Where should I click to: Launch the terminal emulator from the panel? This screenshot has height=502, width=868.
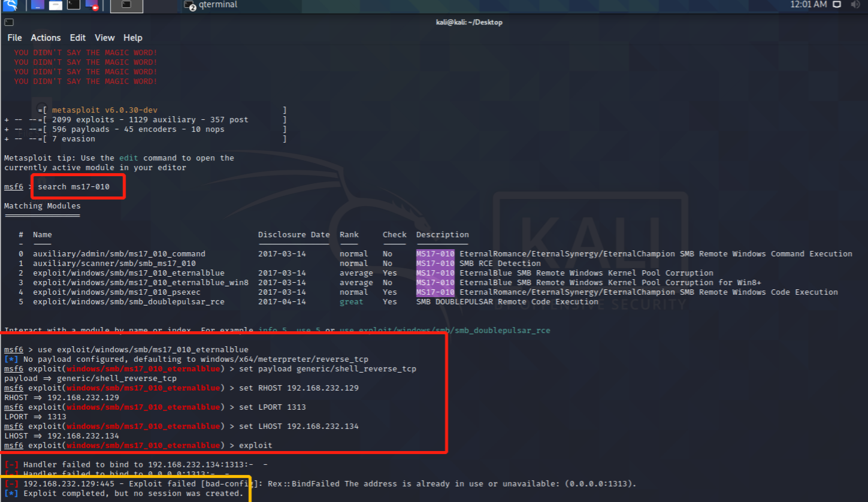pyautogui.click(x=73, y=5)
